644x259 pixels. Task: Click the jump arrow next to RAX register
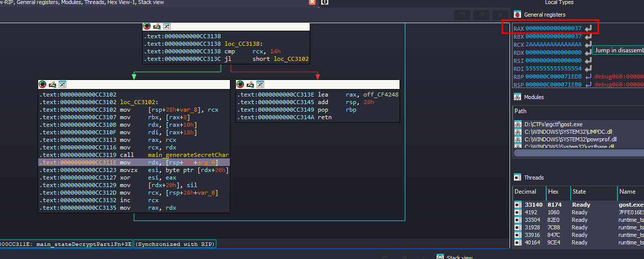588,29
